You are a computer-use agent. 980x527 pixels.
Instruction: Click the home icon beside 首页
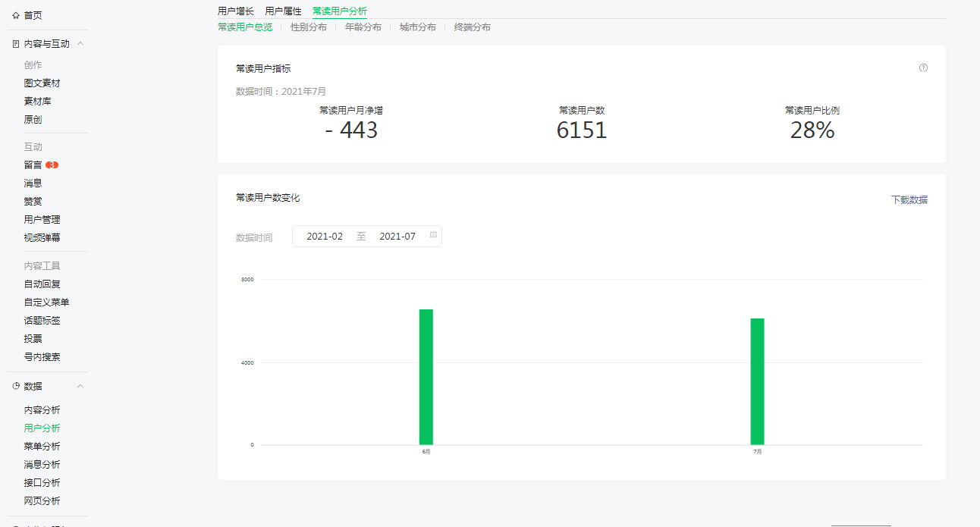pyautogui.click(x=16, y=15)
